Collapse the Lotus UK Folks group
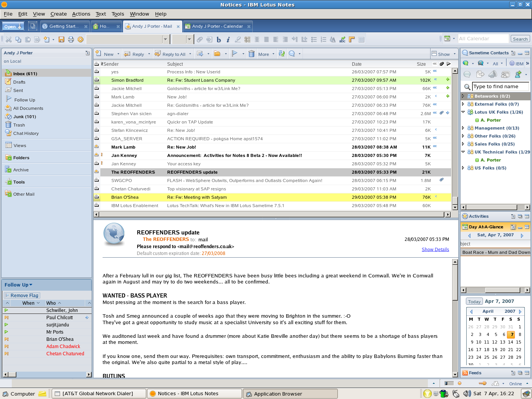The image size is (532, 399). coord(463,112)
